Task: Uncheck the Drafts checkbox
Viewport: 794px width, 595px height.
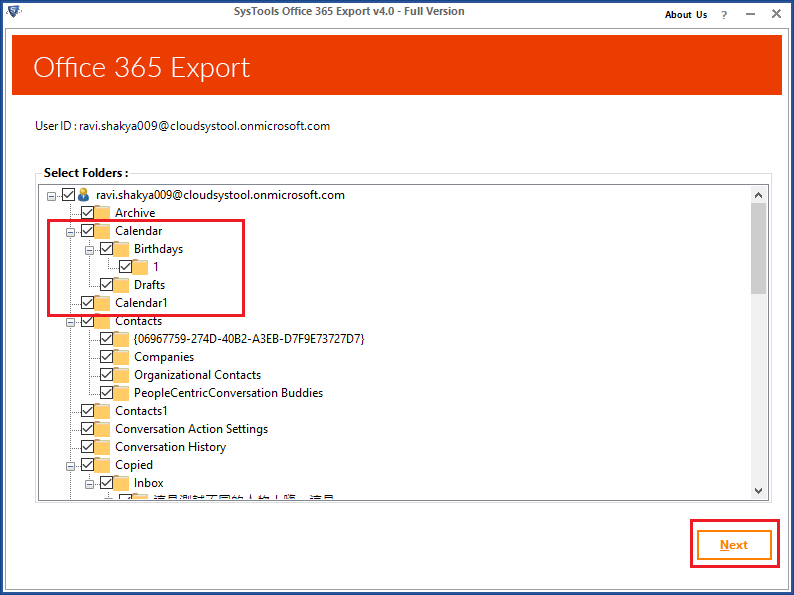Action: click(106, 285)
